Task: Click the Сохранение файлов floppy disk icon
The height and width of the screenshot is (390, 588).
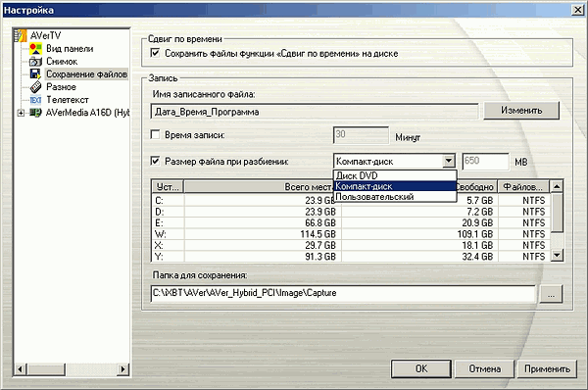Action: [x=35, y=73]
